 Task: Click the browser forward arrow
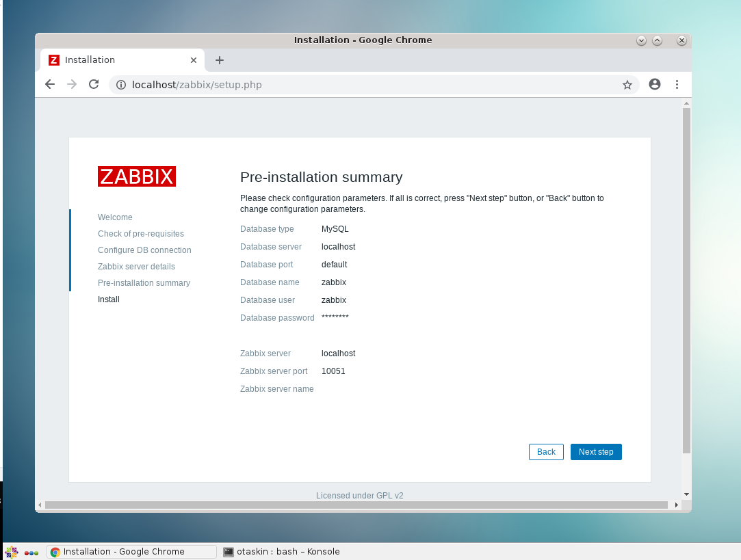pyautogui.click(x=72, y=85)
